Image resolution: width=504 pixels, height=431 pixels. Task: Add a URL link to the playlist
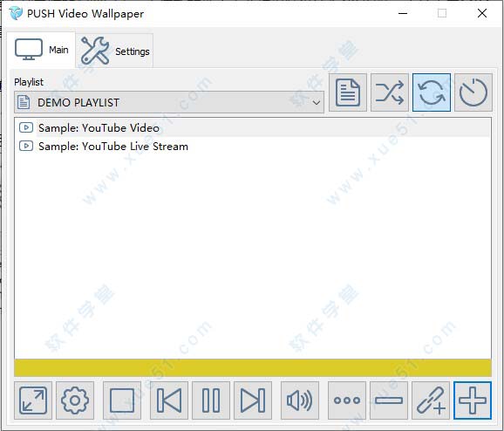[x=431, y=400]
